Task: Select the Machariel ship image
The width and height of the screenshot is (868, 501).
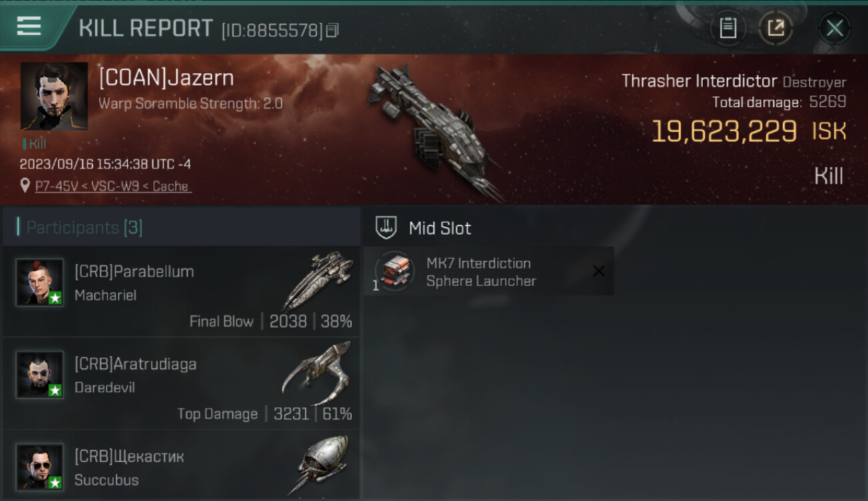Action: (x=318, y=281)
